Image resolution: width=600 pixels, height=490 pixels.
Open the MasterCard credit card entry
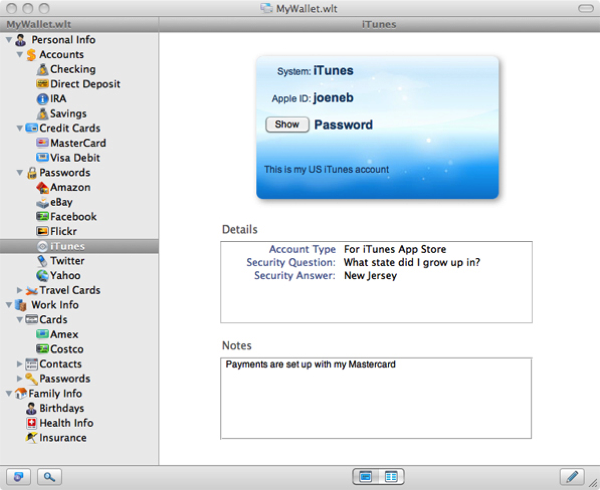[x=77, y=143]
